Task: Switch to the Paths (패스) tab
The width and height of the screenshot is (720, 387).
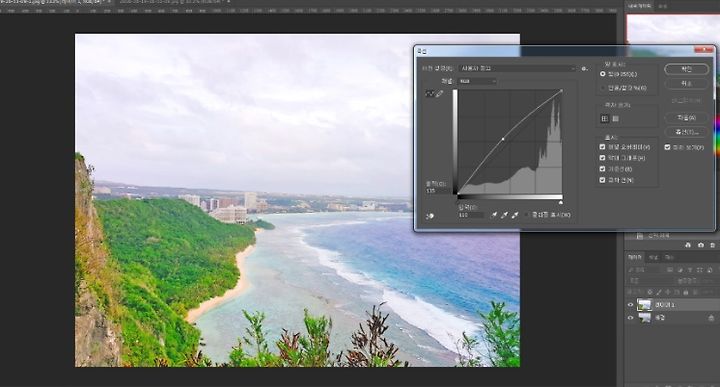Action: 669,257
